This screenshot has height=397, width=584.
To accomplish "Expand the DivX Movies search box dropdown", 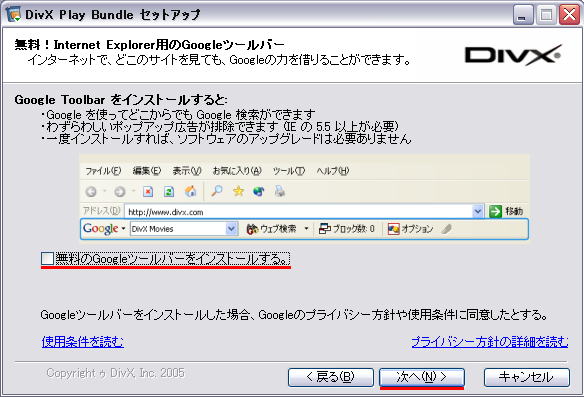I will pyautogui.click(x=231, y=229).
